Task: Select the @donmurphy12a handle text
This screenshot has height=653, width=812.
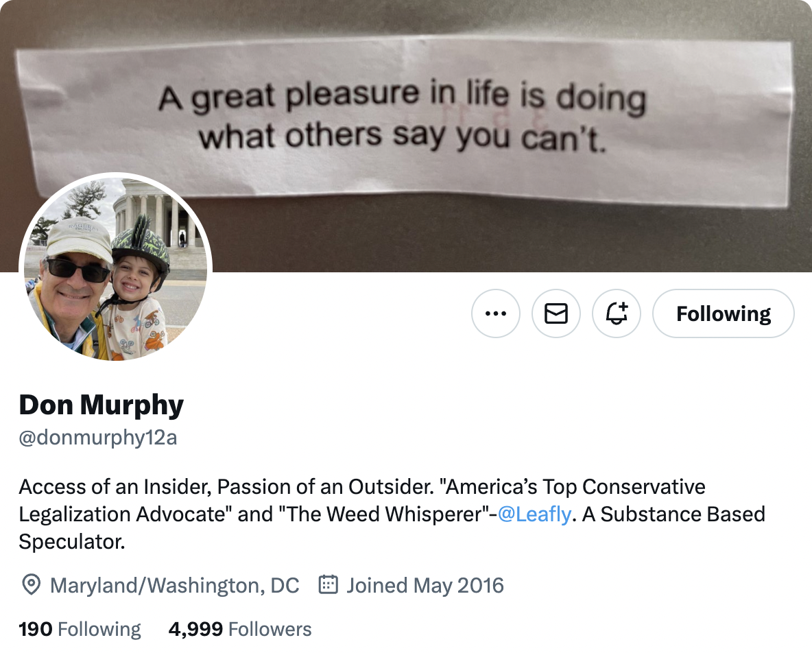Action: click(x=98, y=438)
